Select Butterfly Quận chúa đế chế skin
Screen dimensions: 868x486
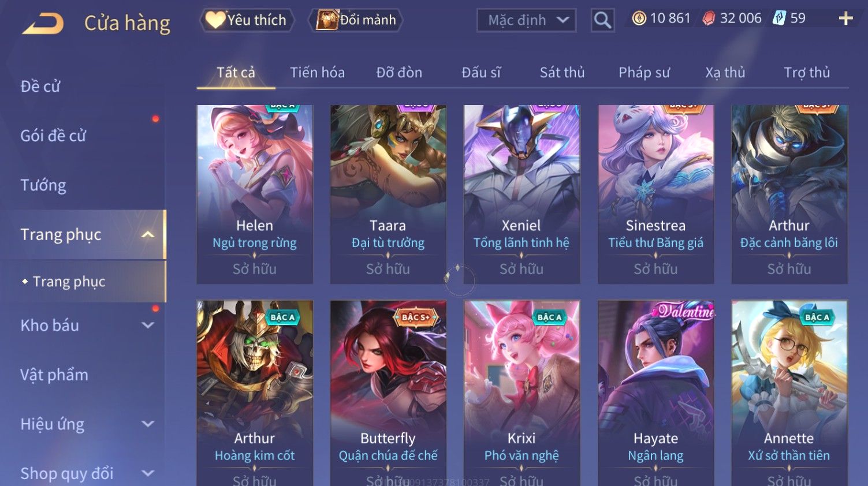388,392
